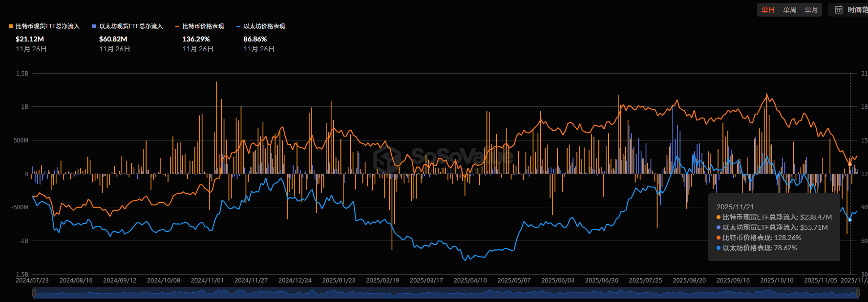Viewport: 868px width, 302px height.
Task: Click the calendar icon for time range
Action: coord(839,10)
